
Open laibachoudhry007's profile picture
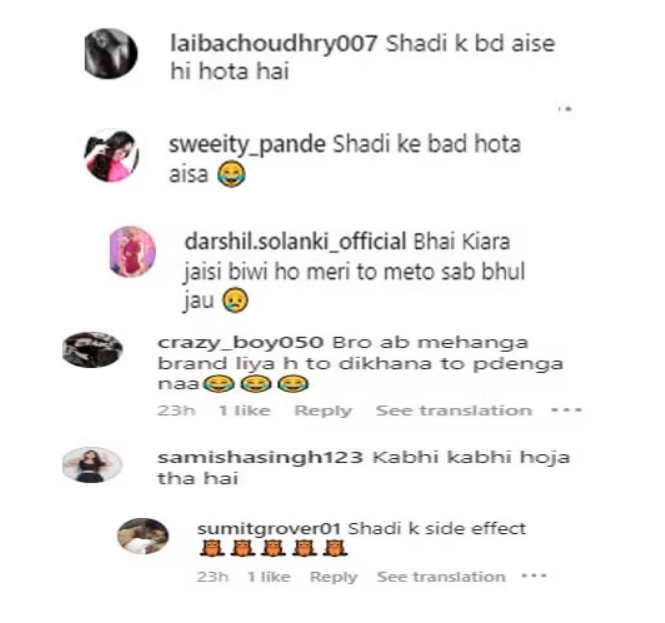click(x=111, y=53)
